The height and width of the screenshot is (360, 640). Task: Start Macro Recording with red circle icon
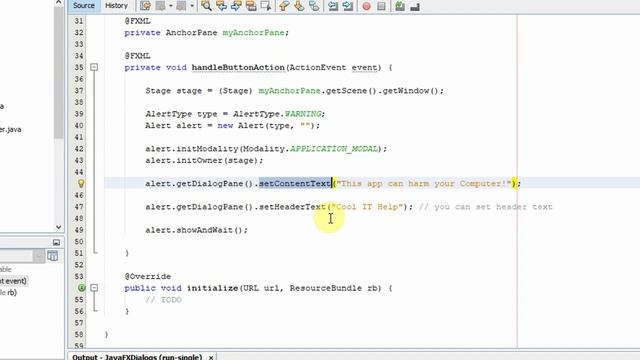(x=367, y=6)
